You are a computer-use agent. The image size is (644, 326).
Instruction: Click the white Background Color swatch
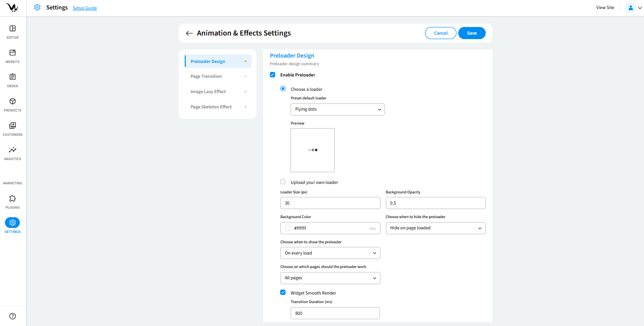point(288,228)
